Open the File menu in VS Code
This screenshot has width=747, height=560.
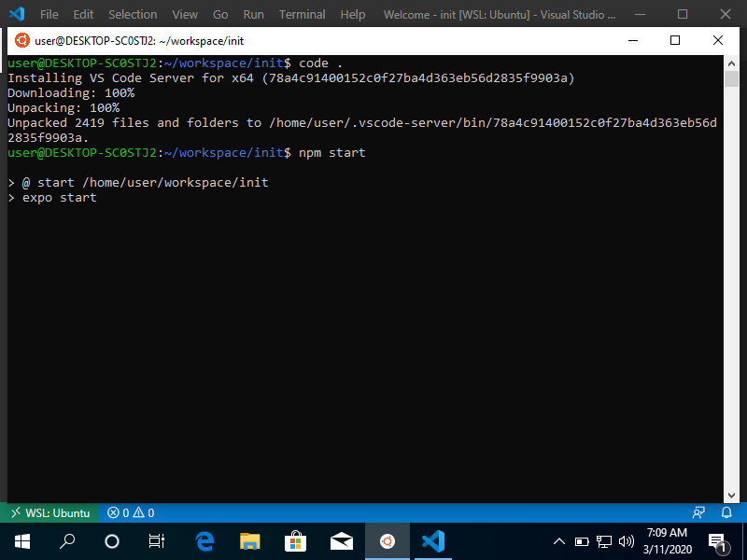coord(49,14)
